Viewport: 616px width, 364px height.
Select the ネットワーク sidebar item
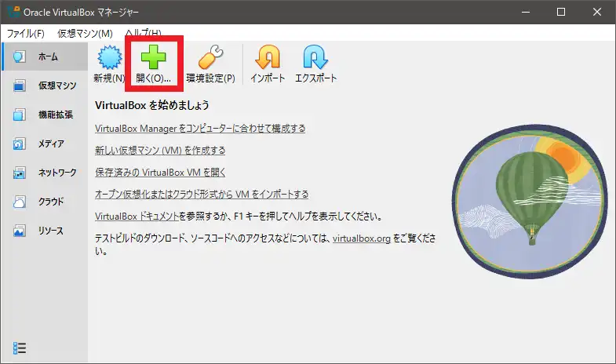coord(45,173)
